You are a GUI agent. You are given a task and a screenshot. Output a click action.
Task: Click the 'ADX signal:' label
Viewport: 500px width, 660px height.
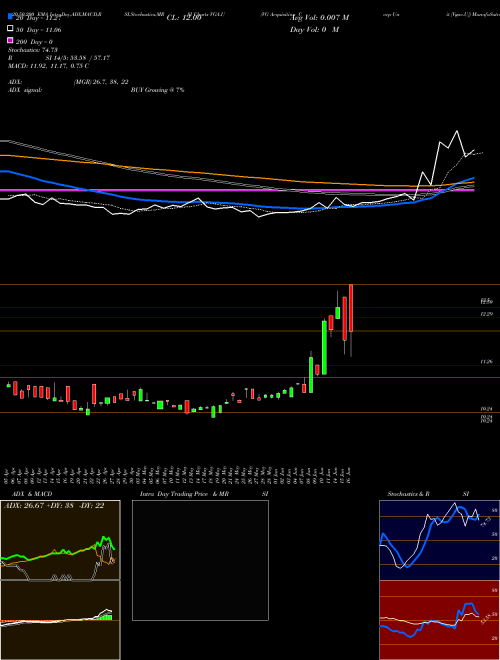(x=25, y=90)
